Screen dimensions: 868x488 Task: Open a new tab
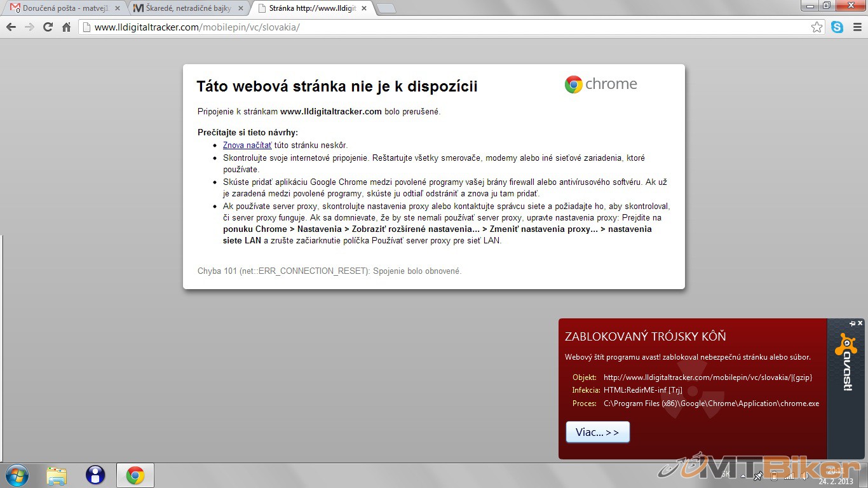click(386, 9)
